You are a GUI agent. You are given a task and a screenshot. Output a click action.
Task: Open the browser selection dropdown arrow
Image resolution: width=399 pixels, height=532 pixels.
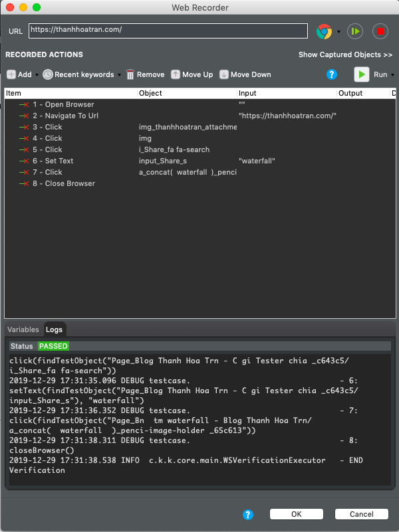pos(338,32)
